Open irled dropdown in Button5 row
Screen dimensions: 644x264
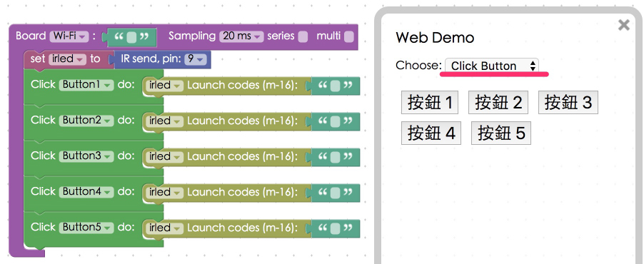click(x=165, y=228)
